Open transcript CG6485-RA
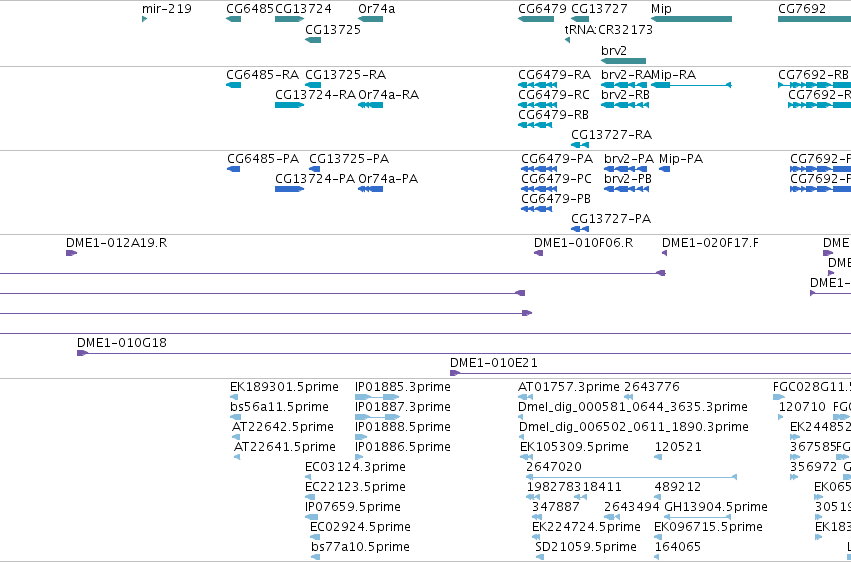Screen dimensions: 851x562 pyautogui.click(x=263, y=75)
